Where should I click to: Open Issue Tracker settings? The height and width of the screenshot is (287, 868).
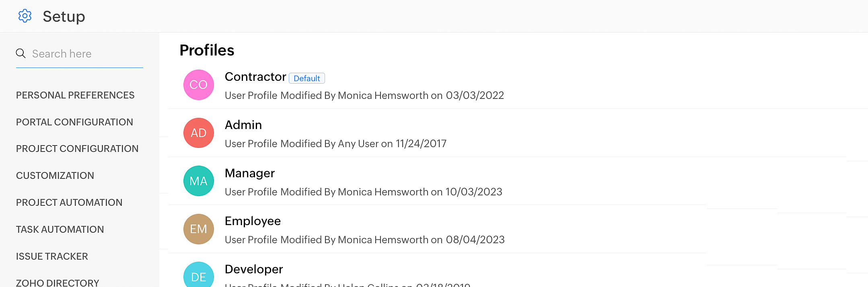tap(52, 256)
